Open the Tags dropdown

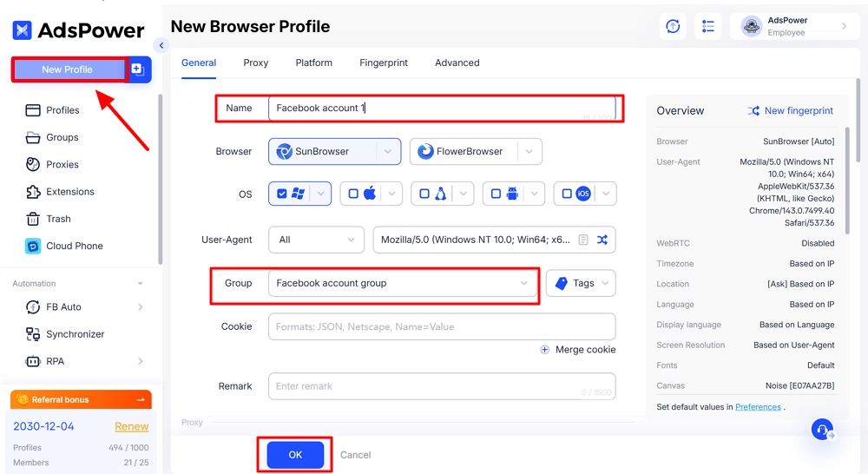pyautogui.click(x=581, y=283)
